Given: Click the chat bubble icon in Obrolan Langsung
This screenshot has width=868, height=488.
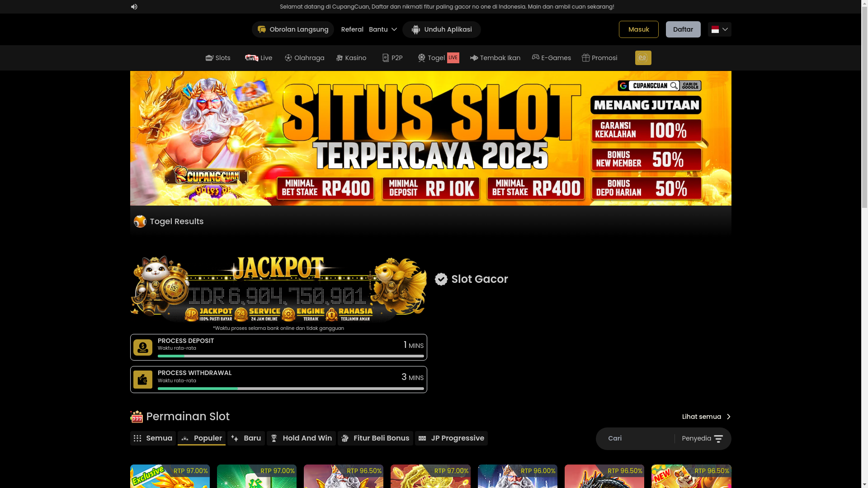Looking at the screenshot, I should click(x=262, y=29).
